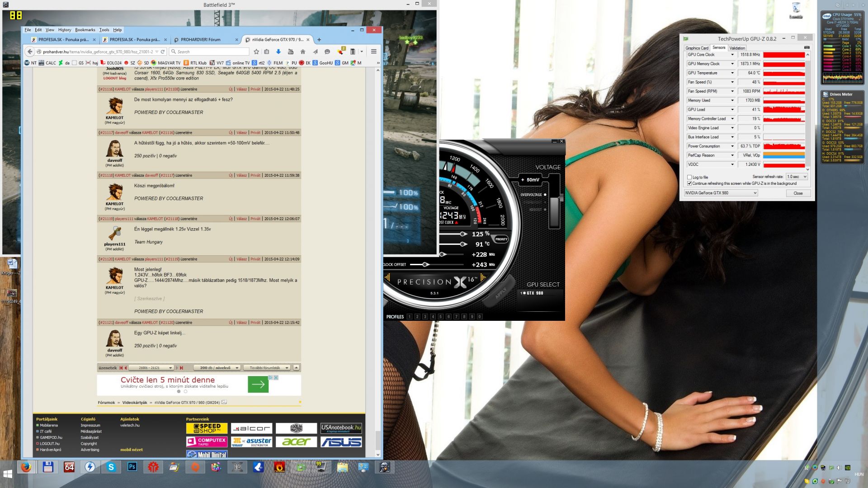Move the voltage vertical slider in Precision X
Viewport: 868px width, 488px height.
click(561, 198)
